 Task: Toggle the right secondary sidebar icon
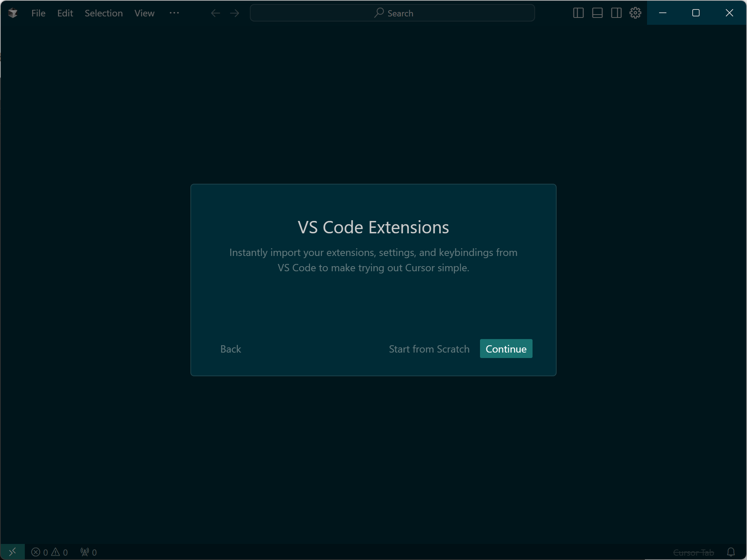(x=616, y=13)
